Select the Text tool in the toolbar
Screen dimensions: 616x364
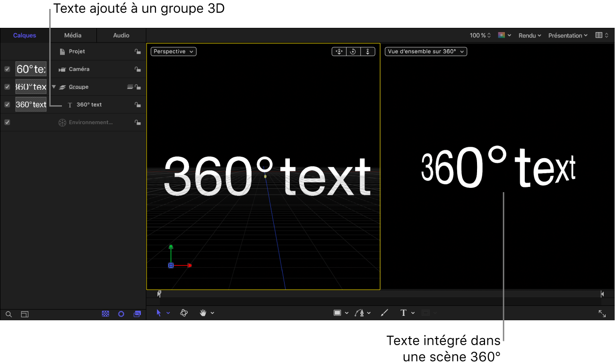coord(404,313)
